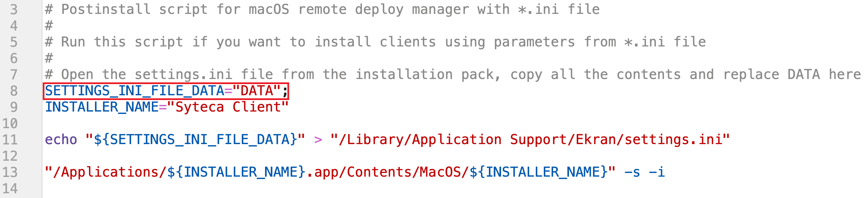Click the -i flag on line 13
The width and height of the screenshot is (868, 198).
pyautogui.click(x=657, y=172)
